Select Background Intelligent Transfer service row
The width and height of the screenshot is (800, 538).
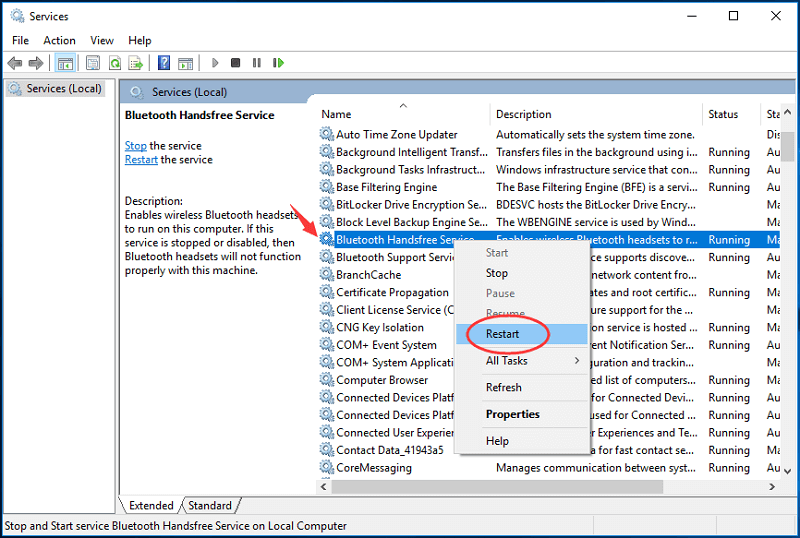pyautogui.click(x=549, y=152)
